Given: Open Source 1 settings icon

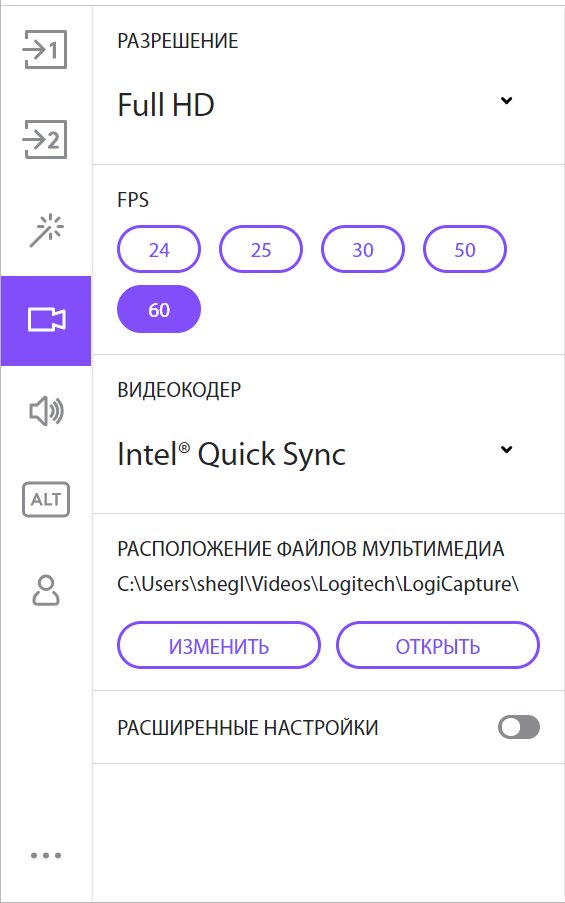Looking at the screenshot, I should pyautogui.click(x=45, y=50).
